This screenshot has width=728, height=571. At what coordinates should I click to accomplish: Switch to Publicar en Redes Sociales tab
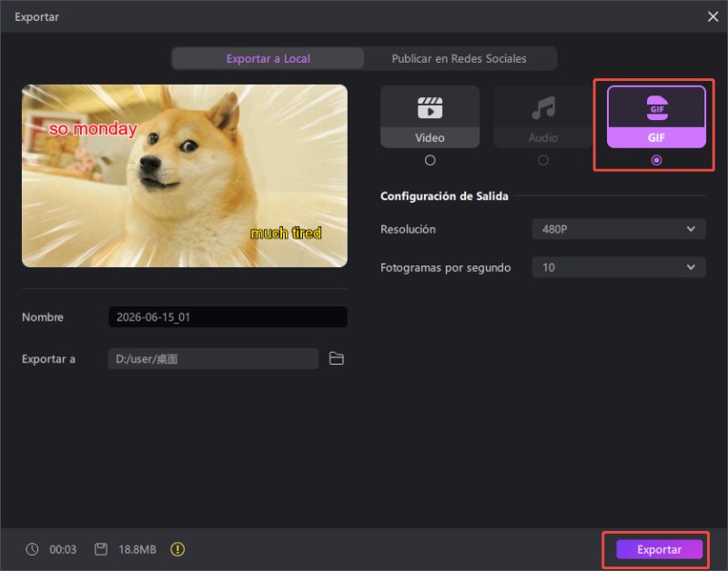[459, 58]
